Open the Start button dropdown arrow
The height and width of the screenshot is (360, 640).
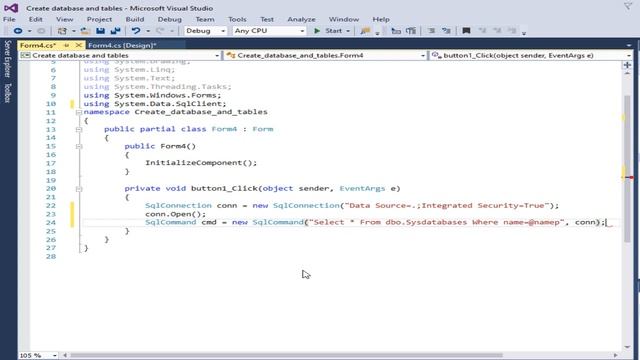tap(348, 31)
